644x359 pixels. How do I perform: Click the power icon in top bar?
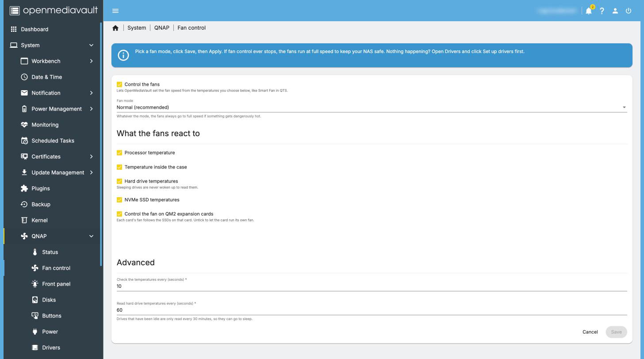(629, 11)
